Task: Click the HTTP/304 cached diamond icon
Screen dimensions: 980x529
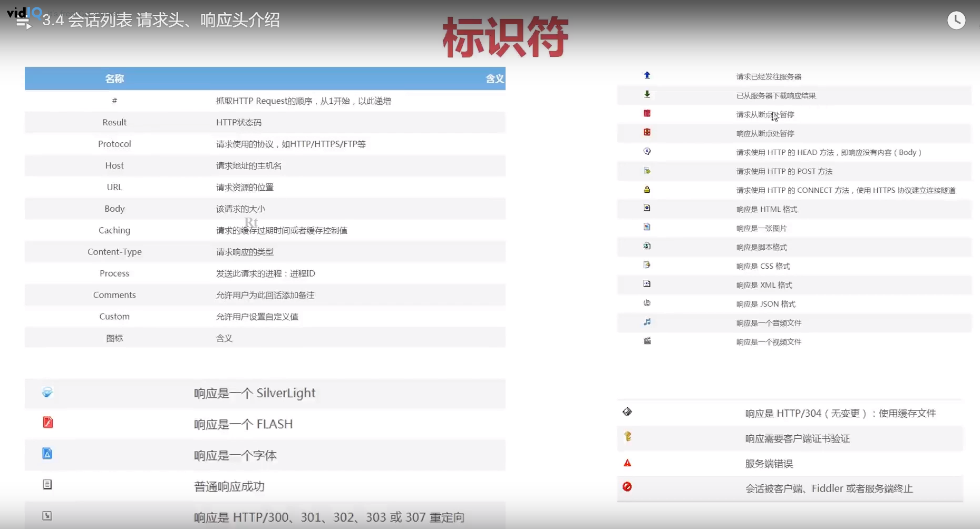Action: pos(627,412)
